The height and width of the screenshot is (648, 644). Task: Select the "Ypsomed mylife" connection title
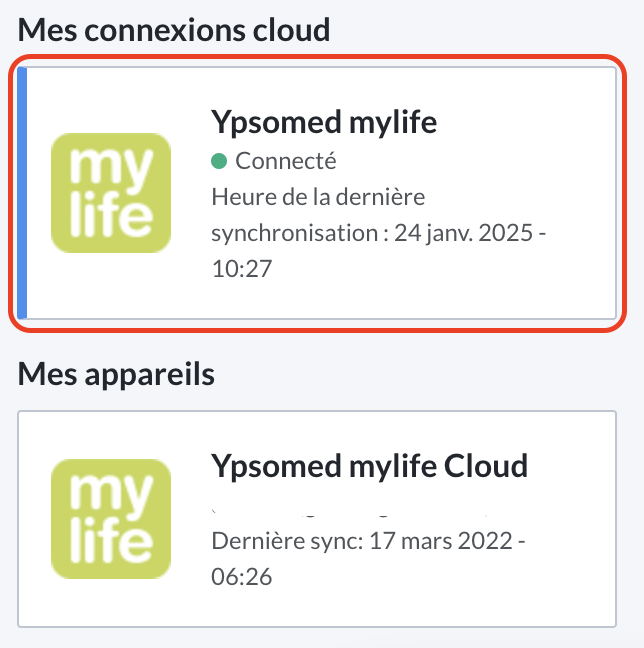[x=324, y=122]
